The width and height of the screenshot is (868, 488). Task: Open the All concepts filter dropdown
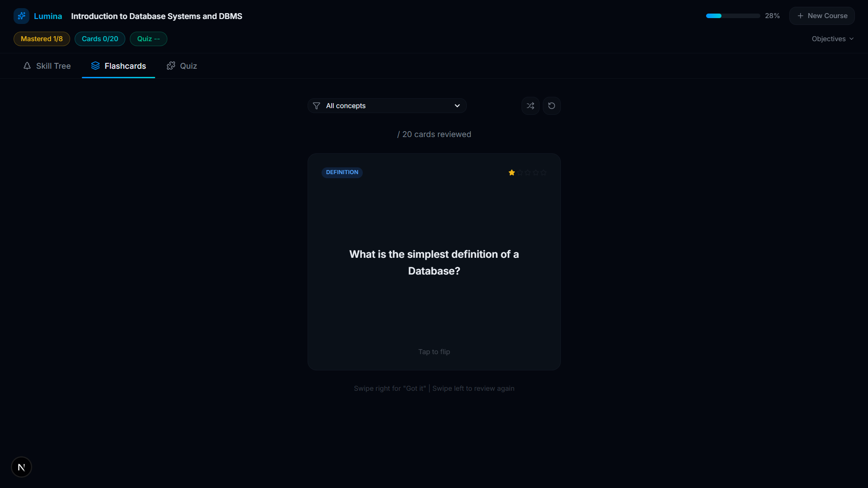(x=387, y=106)
